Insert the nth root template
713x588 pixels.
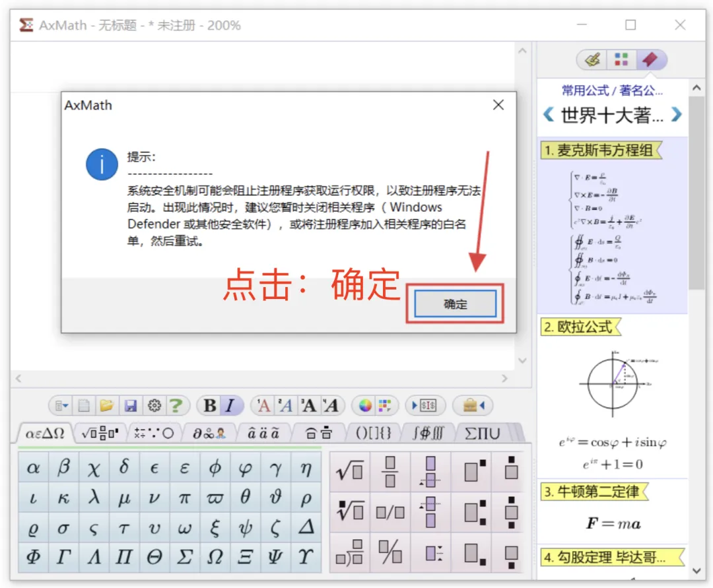pyautogui.click(x=350, y=511)
